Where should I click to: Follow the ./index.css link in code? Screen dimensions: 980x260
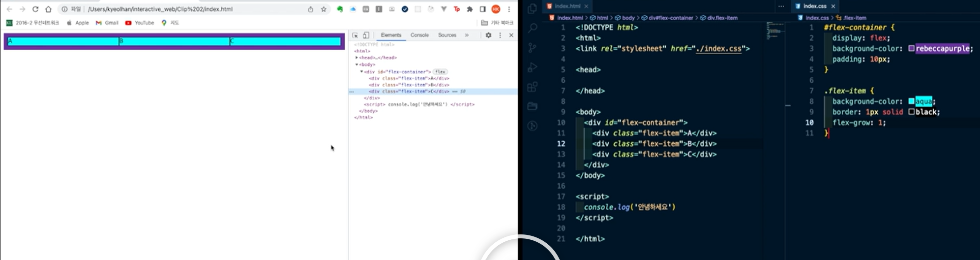click(x=718, y=49)
